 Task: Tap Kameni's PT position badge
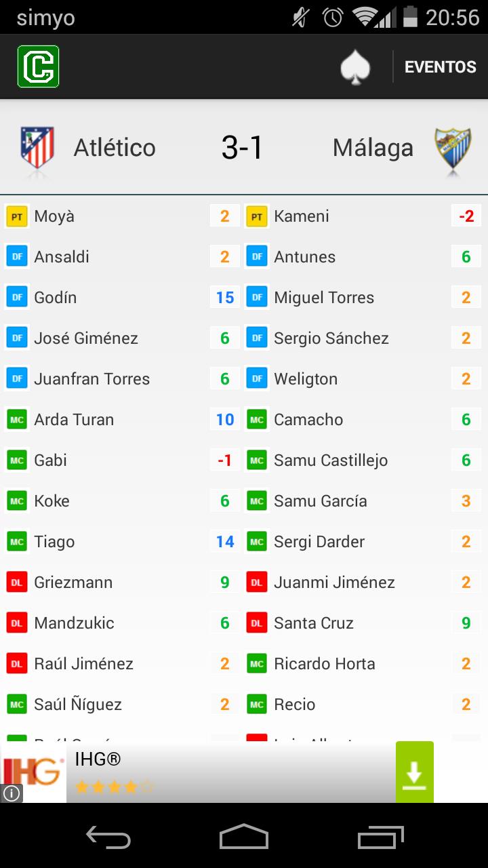257,216
